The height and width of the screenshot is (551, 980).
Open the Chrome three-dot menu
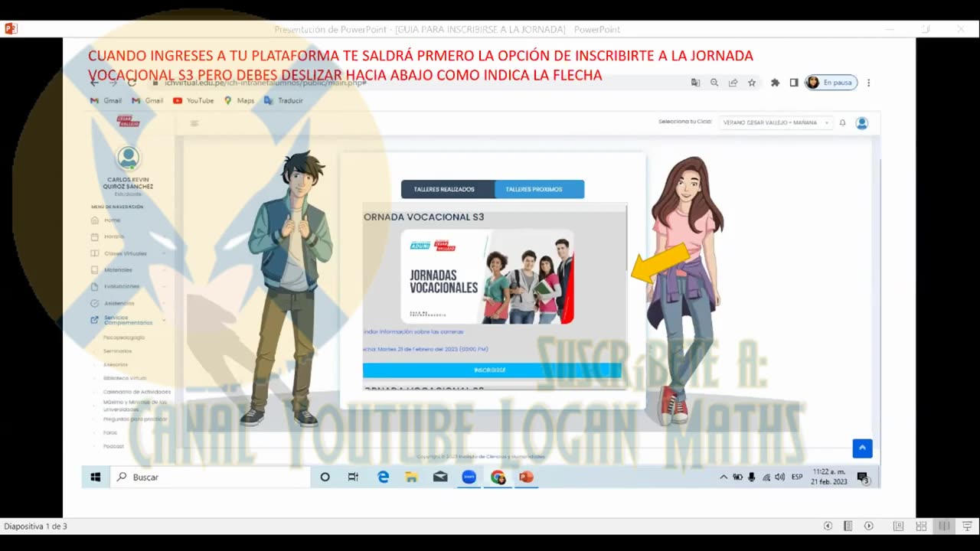pos(868,83)
